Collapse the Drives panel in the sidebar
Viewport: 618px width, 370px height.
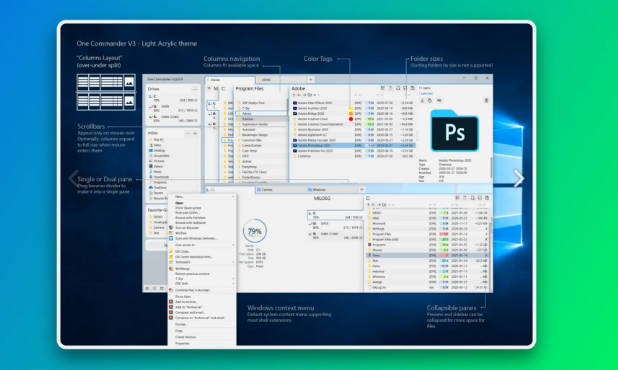195,89
